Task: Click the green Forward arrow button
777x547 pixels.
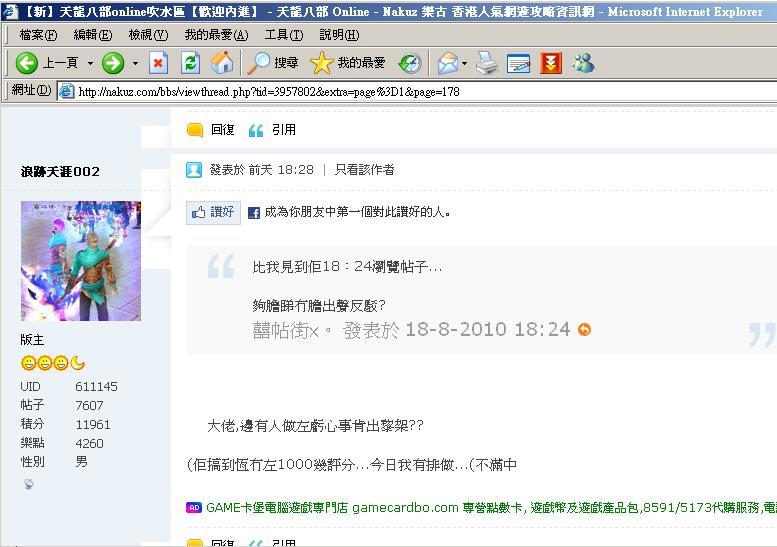Action: click(113, 63)
